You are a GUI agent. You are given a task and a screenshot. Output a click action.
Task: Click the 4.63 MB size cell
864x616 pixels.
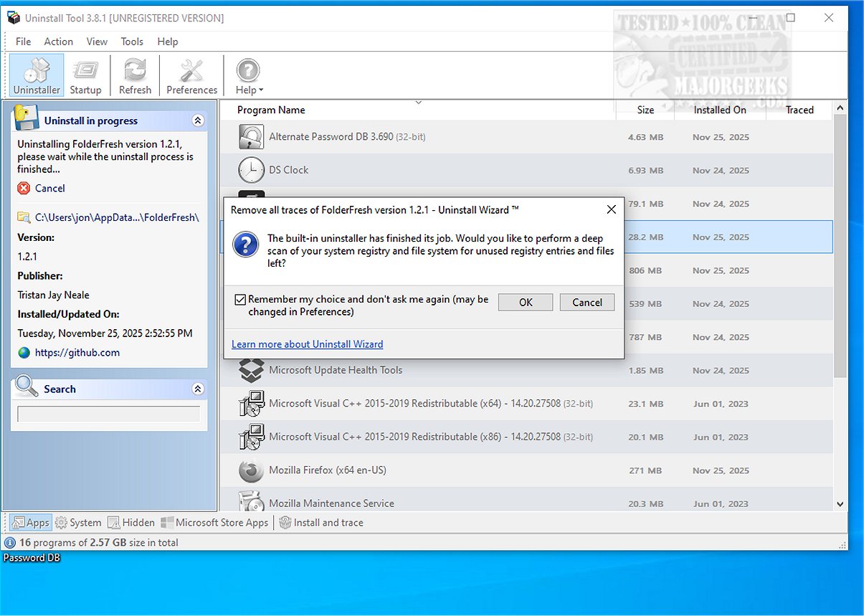(x=645, y=137)
